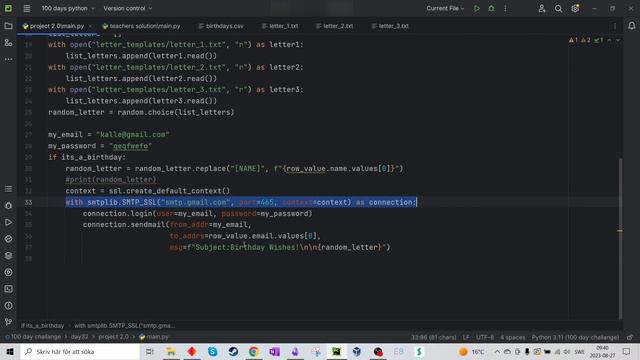Open the Git version control tool window

tap(8, 322)
